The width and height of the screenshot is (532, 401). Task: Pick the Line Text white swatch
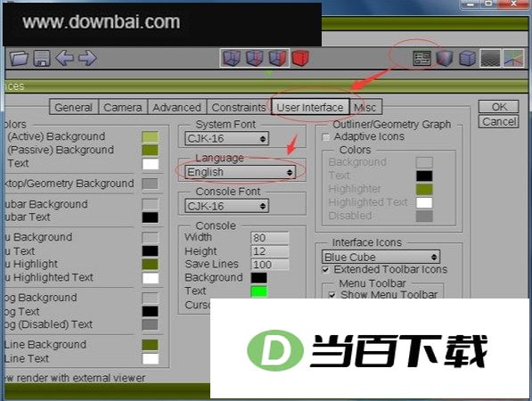pyautogui.click(x=150, y=358)
